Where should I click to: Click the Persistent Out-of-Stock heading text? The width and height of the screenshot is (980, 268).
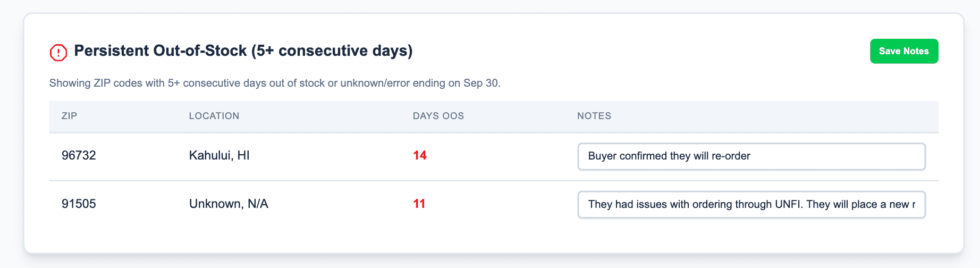coord(160,51)
